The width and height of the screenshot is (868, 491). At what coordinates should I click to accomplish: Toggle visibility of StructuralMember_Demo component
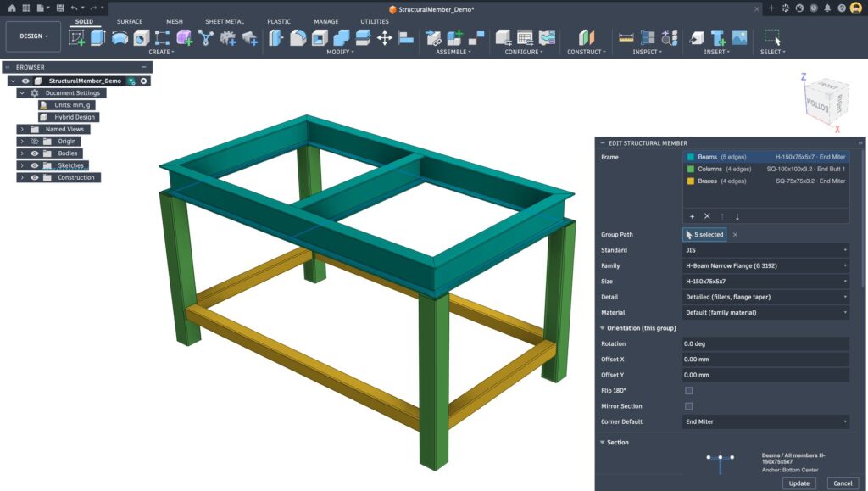coord(25,81)
